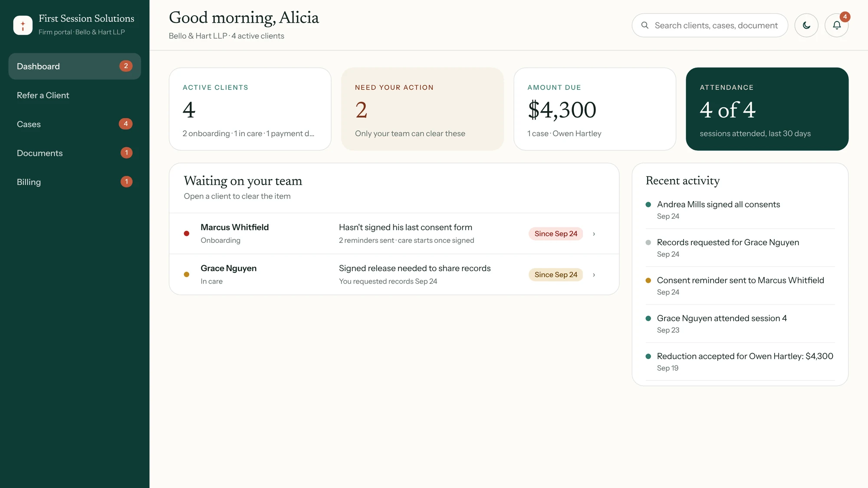Image resolution: width=868 pixels, height=488 pixels.
Task: Open Dashboard in the sidebar
Action: click(75, 66)
